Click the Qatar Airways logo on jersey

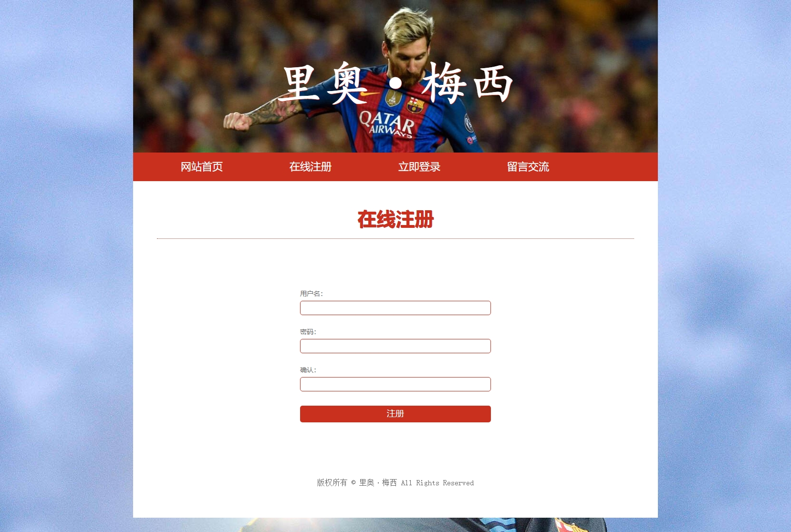(386, 124)
